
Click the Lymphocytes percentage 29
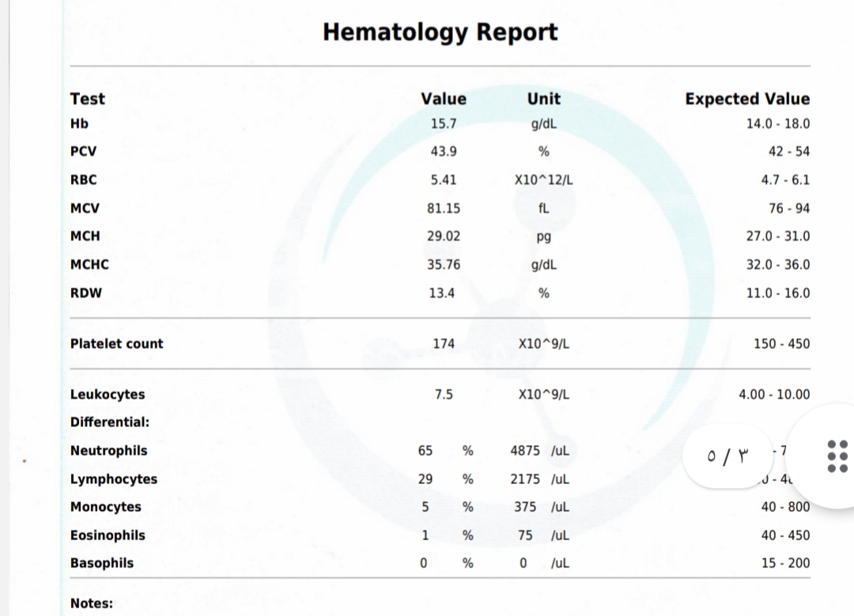[425, 478]
